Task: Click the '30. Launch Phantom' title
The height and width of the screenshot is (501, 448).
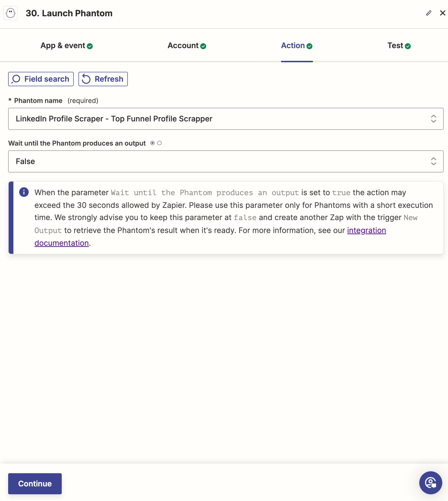Action: (x=69, y=13)
